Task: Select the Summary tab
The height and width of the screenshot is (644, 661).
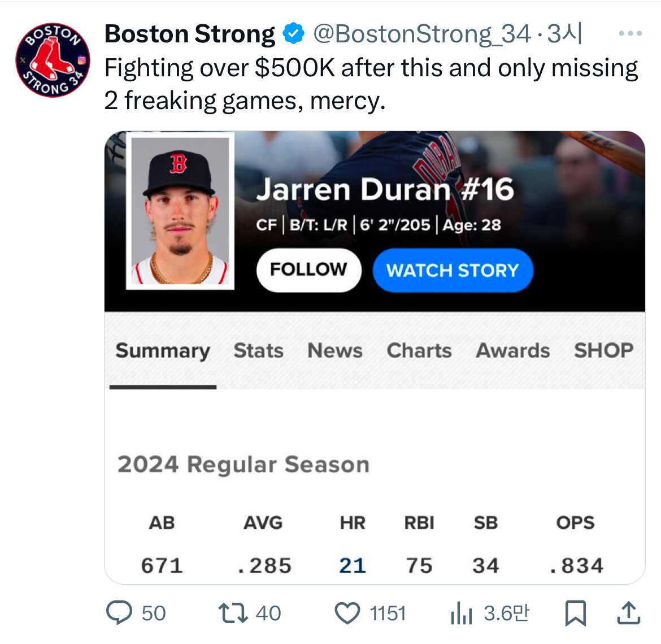Action: (x=163, y=351)
